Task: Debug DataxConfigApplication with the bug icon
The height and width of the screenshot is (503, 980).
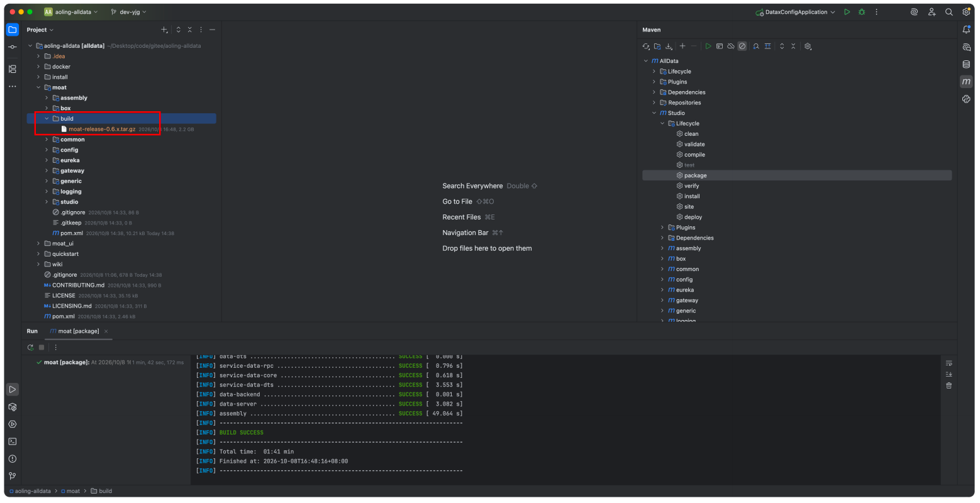Action: [862, 12]
